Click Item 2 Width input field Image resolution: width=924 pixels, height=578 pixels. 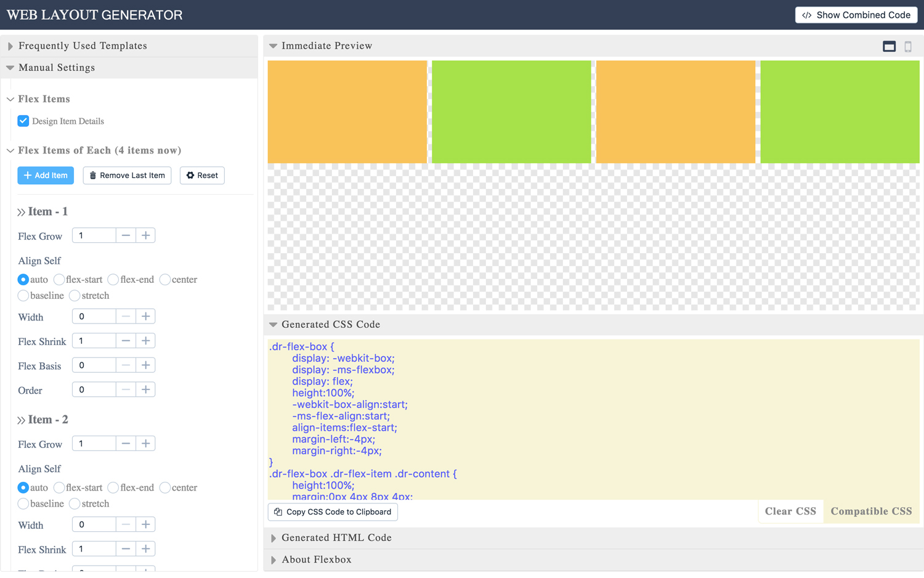pos(94,524)
